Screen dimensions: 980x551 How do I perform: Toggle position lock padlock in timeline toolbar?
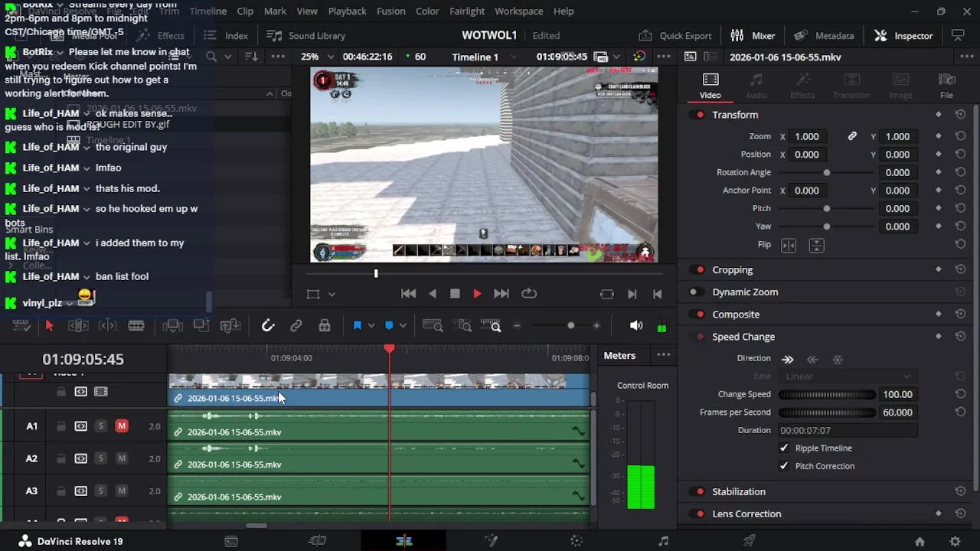325,326
